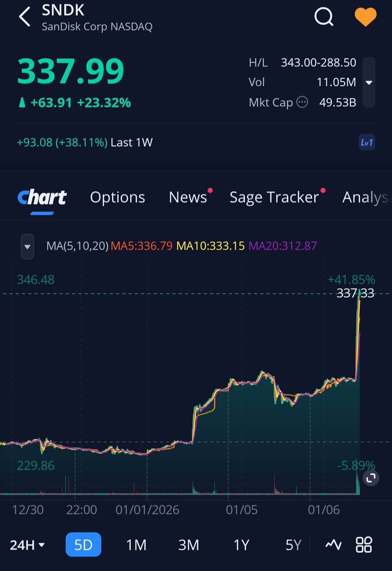Select the 1M timeframe
This screenshot has height=571, width=392.
tap(136, 545)
